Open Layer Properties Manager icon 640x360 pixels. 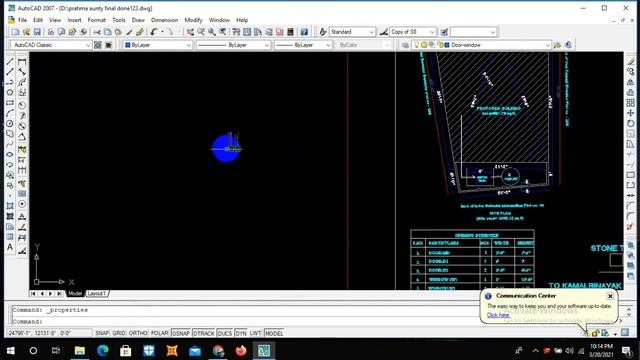(405, 45)
